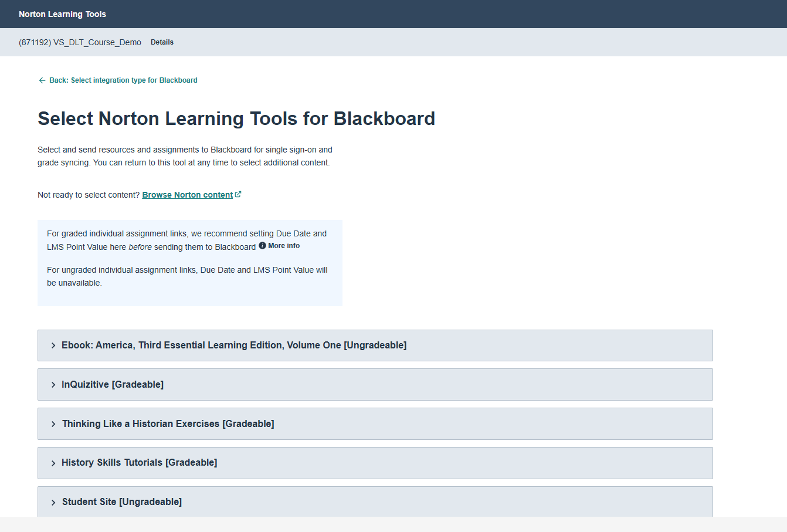Open the Details tab
The height and width of the screenshot is (532, 787).
[162, 42]
